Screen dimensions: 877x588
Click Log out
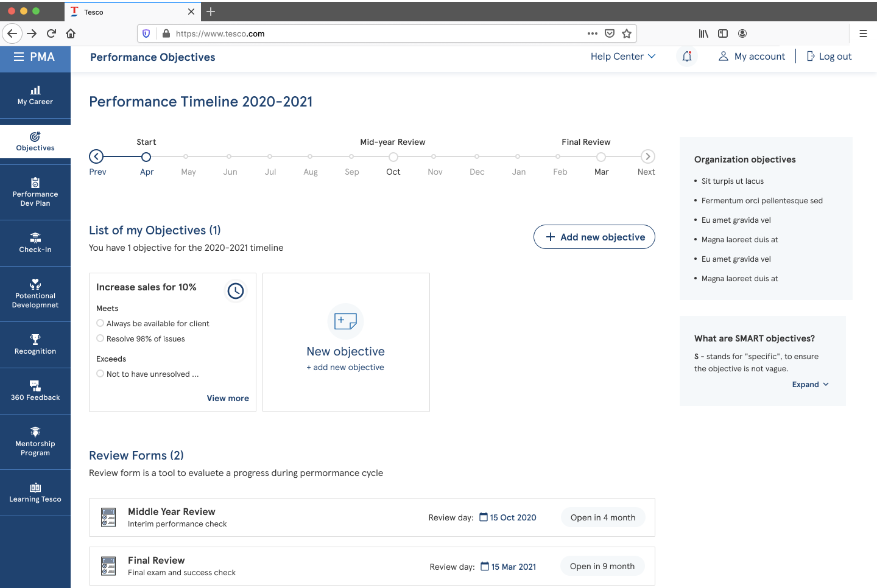coord(829,57)
